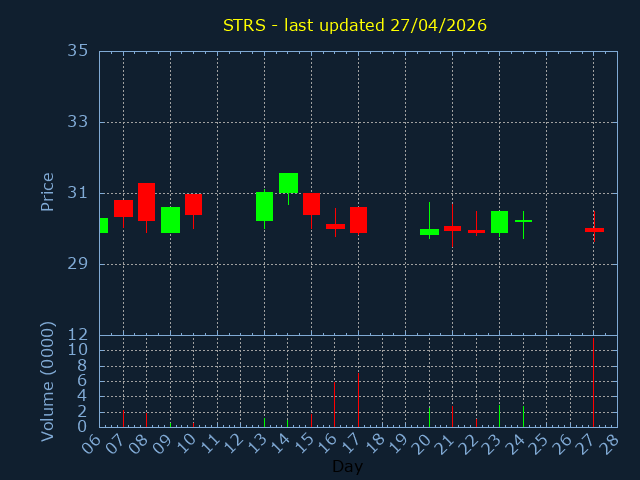Click the Price axis label
This screenshot has width=640, height=480.
[47, 192]
